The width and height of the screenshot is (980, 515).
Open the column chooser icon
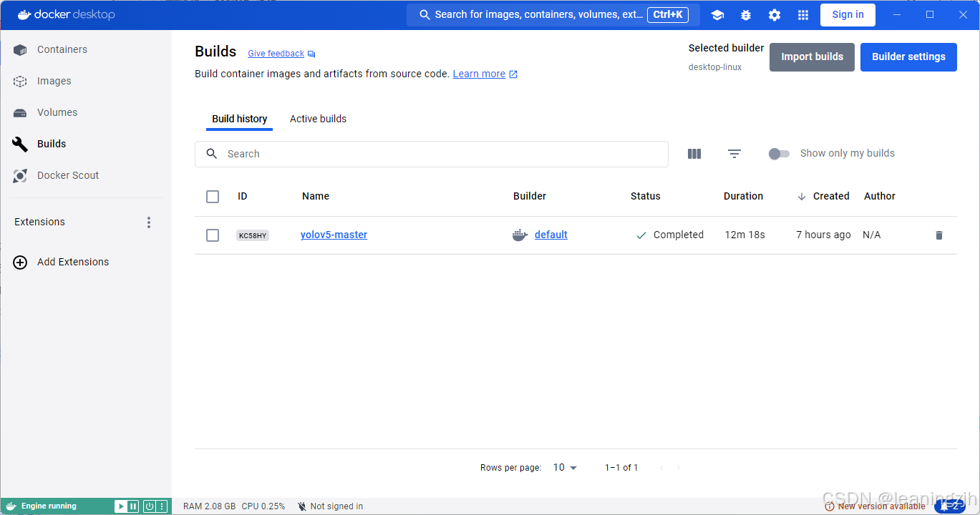click(694, 154)
